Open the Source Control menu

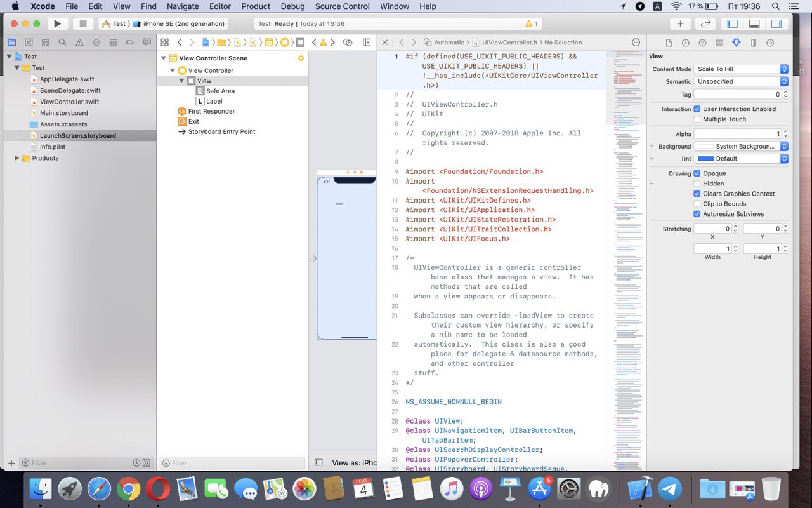pyautogui.click(x=342, y=6)
